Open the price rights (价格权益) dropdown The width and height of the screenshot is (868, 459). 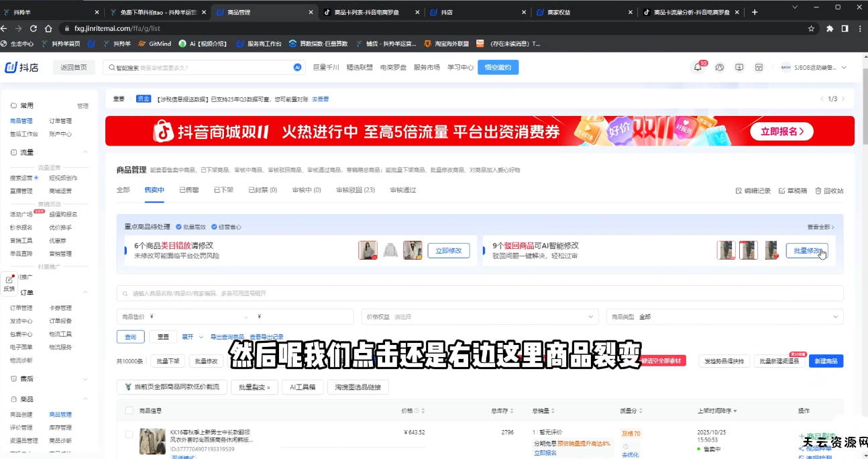(x=480, y=317)
